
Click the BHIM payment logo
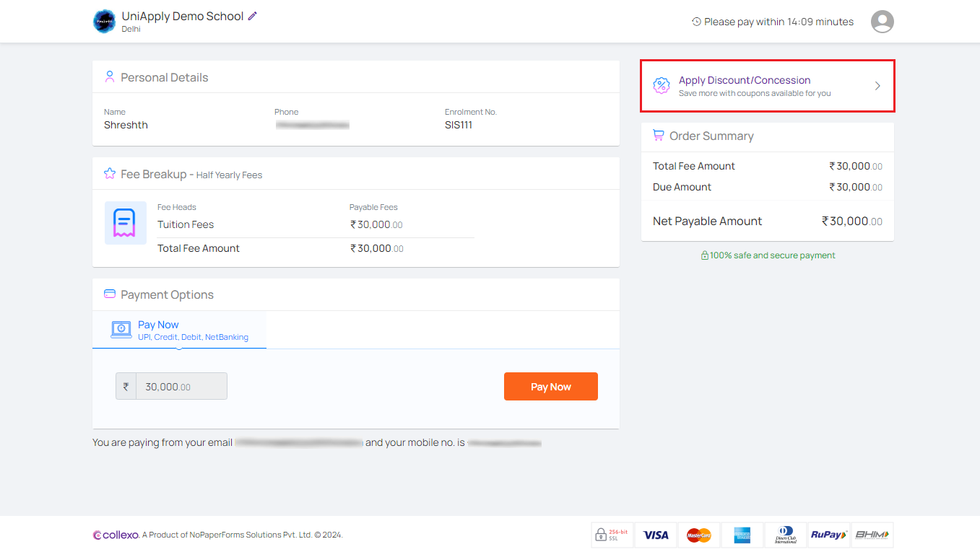pos(872,535)
